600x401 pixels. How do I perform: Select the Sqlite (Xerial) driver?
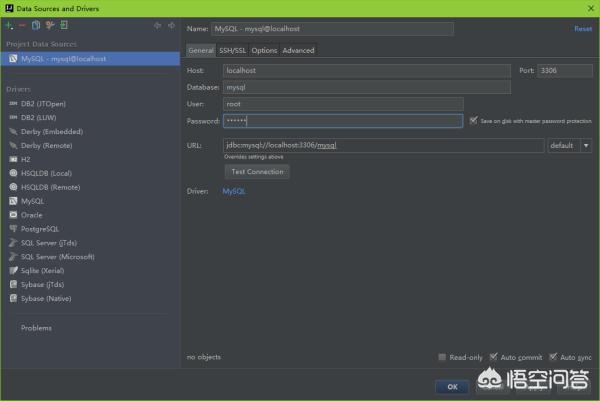click(42, 271)
